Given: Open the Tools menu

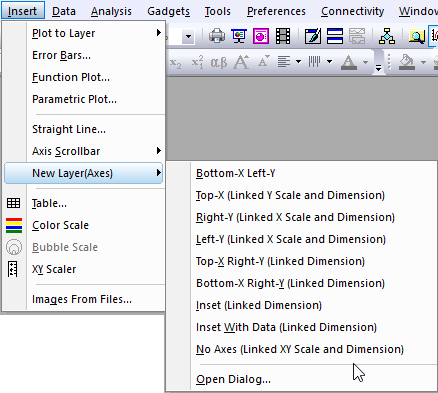Looking at the screenshot, I should (217, 11).
